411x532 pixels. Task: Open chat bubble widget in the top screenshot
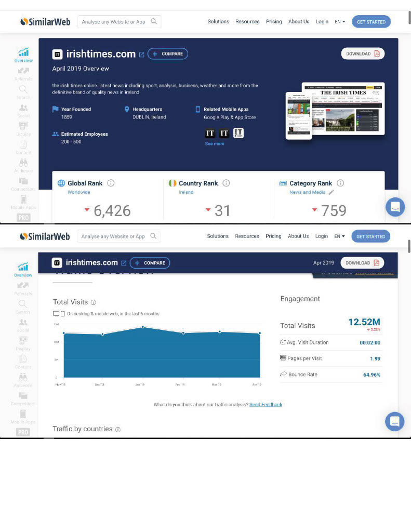tap(395, 207)
